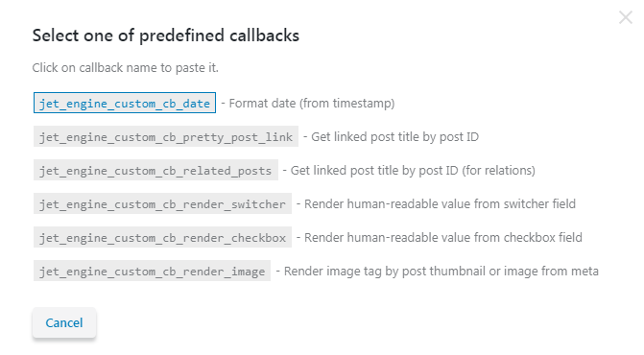Click 'Get linked post title by post ID' text
The height and width of the screenshot is (355, 644).
tap(395, 136)
